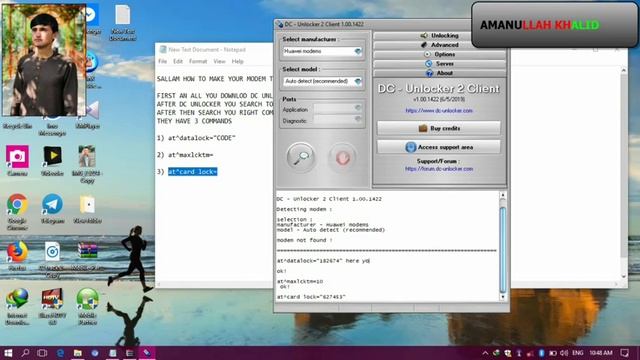640x360 pixels.
Task: Select the Google Chrome desktop shortcut
Action: click(17, 212)
